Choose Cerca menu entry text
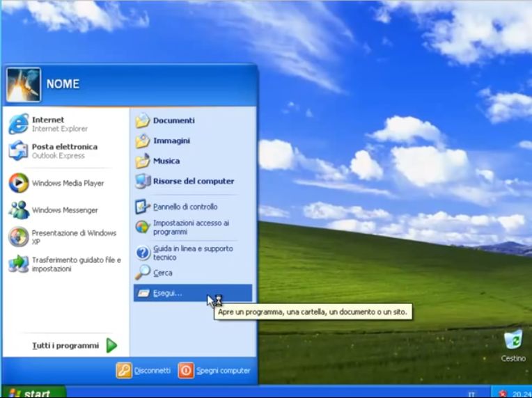This screenshot has width=532, height=398. coord(162,273)
